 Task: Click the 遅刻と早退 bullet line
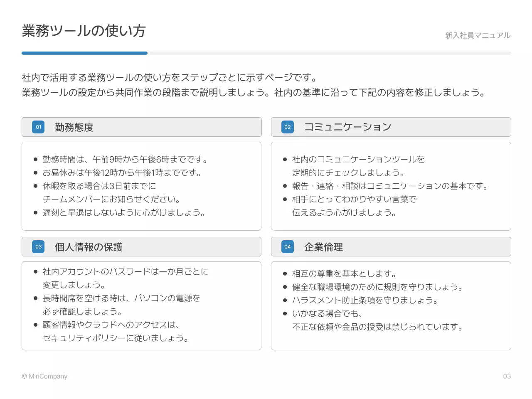click(x=124, y=213)
